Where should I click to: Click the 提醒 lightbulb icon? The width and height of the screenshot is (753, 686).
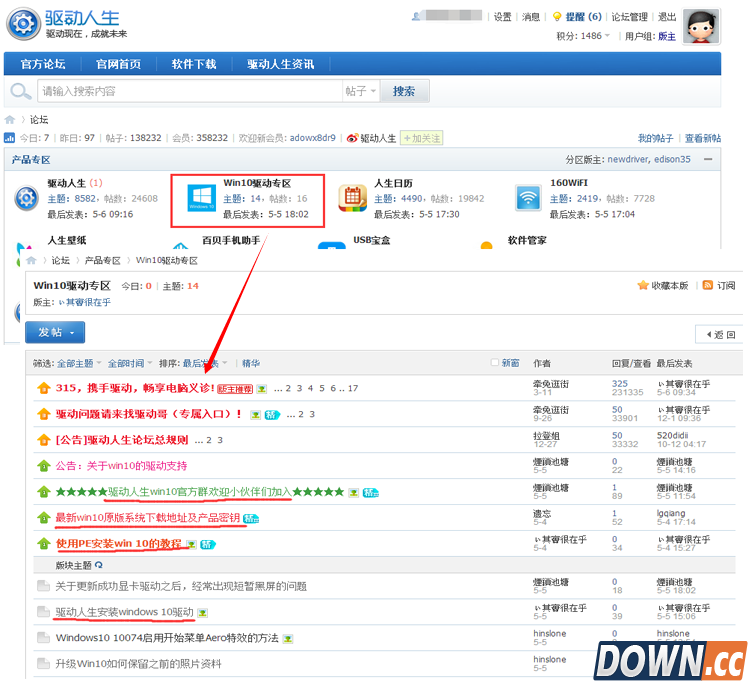click(x=557, y=17)
